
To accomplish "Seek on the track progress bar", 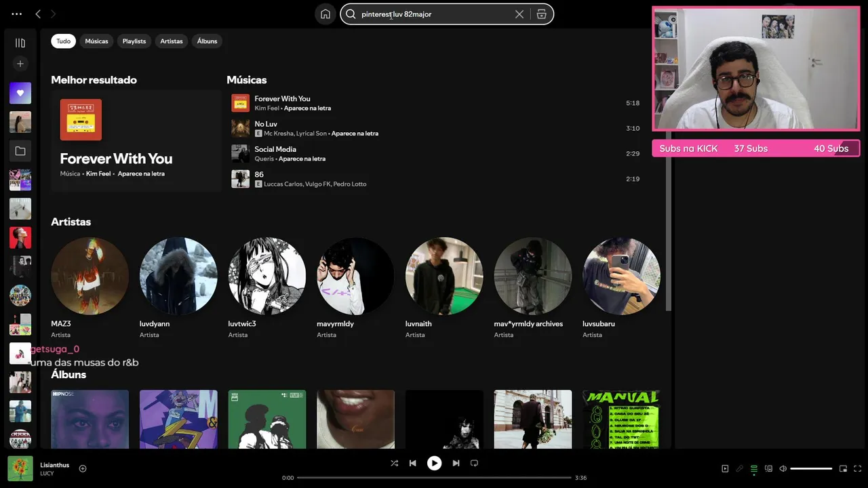I will click(x=434, y=478).
